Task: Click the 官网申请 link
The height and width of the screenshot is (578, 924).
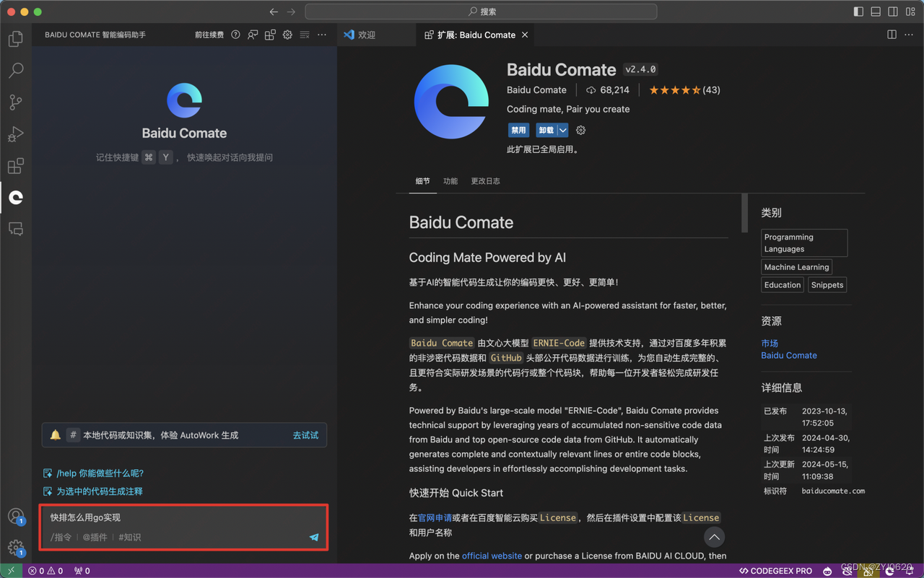Action: click(435, 517)
